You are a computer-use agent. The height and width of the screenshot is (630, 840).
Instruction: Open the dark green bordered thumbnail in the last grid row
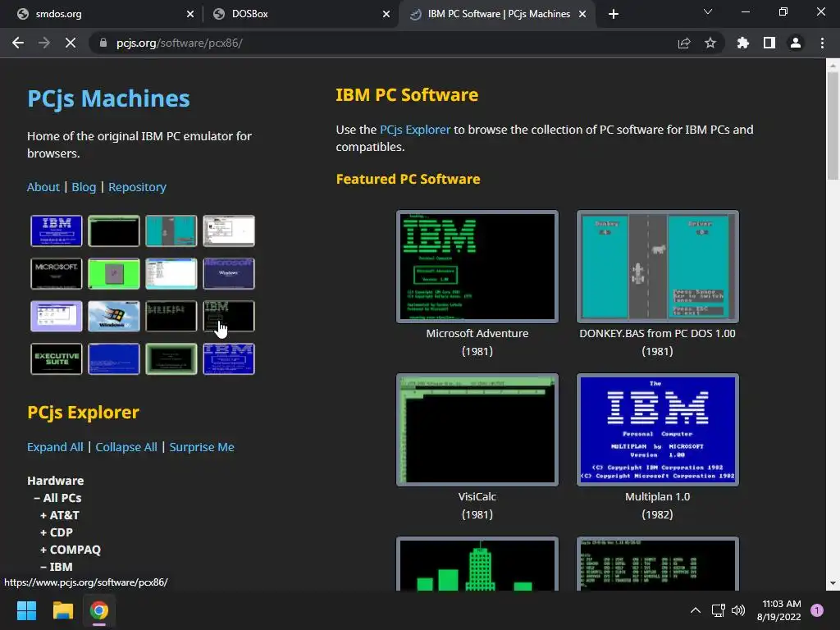coord(171,359)
